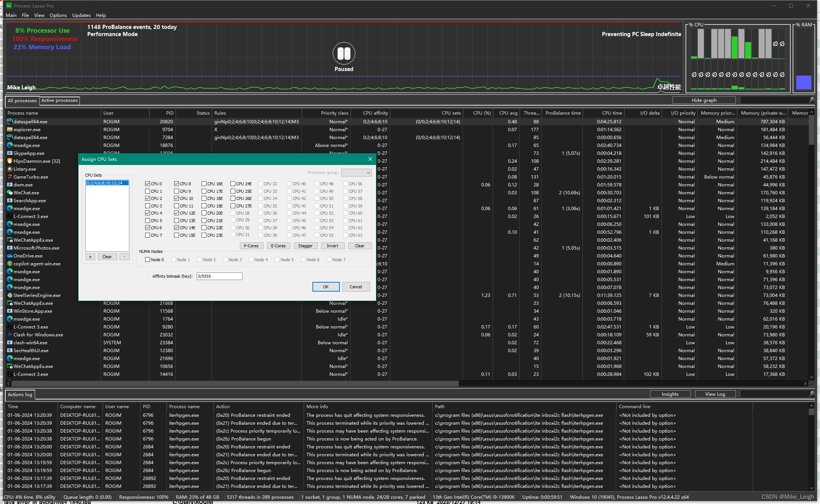Screen dimensions: 820x504
Task: Click the E-Cores button
Action: [278, 246]
